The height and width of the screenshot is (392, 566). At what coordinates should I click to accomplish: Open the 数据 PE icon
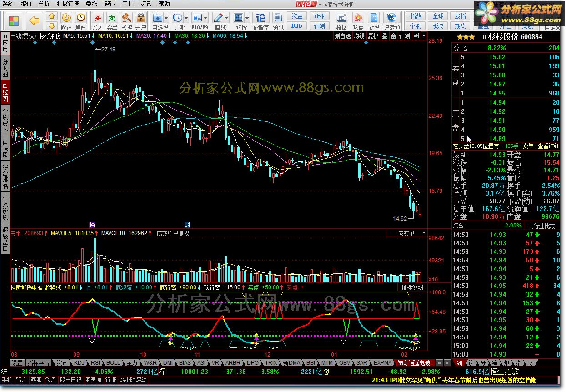click(x=341, y=18)
